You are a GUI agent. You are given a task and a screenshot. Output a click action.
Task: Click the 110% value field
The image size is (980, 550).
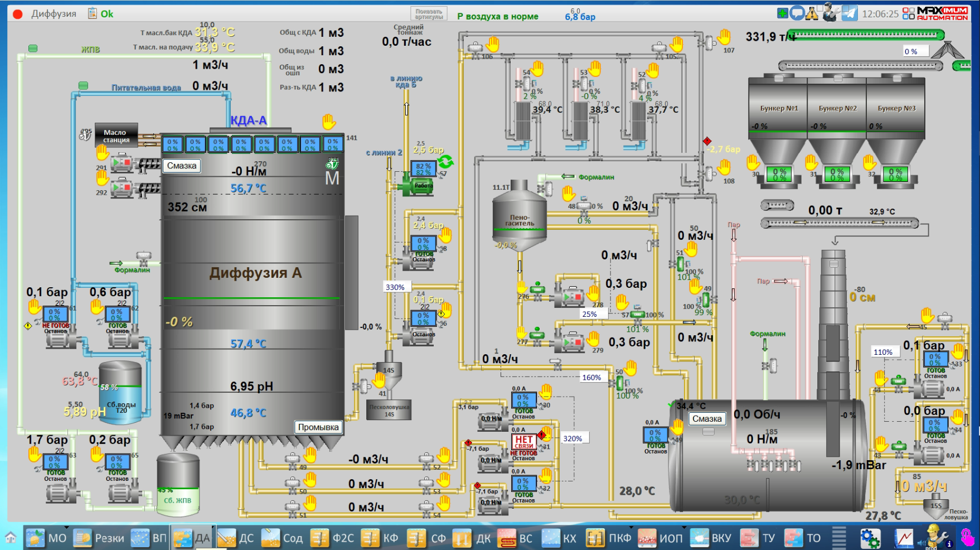884,352
